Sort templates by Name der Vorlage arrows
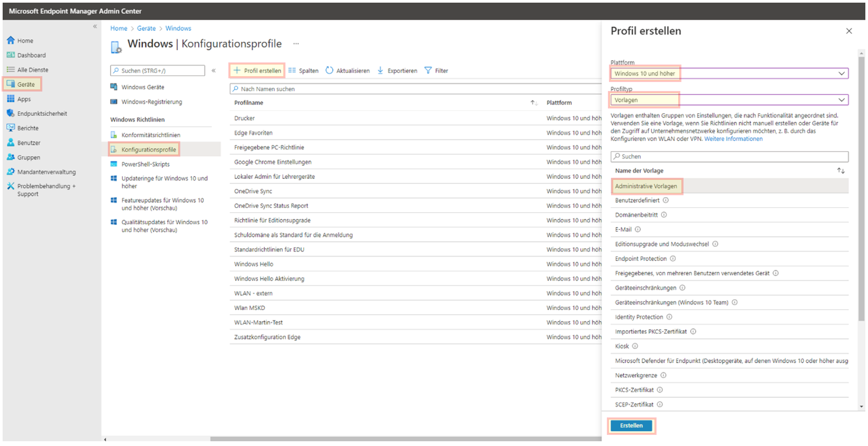Screen dimensions: 868x446 coord(841,171)
